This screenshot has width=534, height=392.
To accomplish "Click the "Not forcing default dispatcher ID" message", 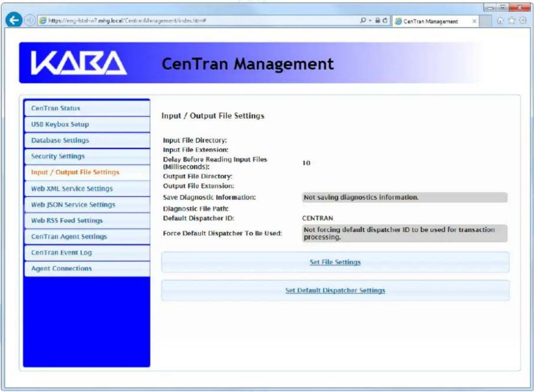I will [405, 234].
